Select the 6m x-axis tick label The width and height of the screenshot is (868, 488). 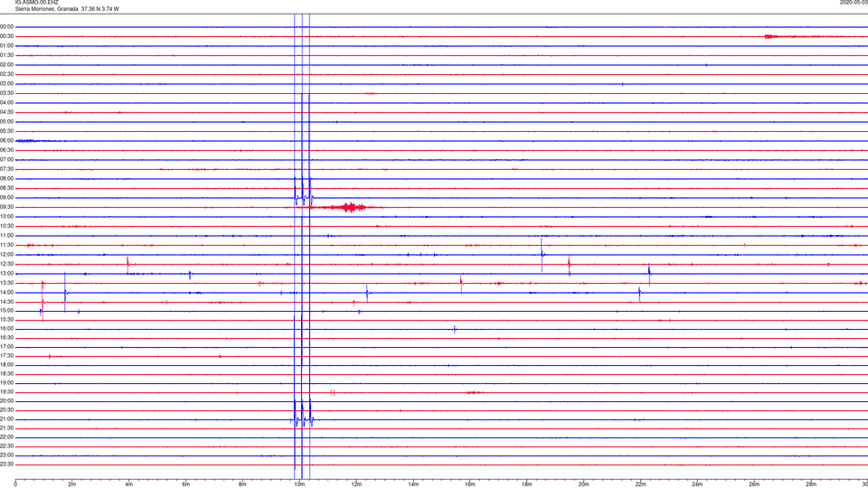tap(186, 484)
